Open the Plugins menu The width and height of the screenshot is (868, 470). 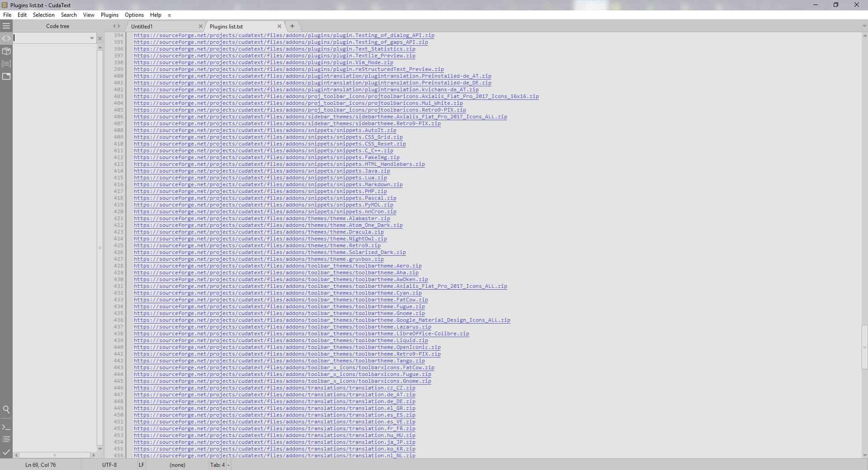pos(109,15)
